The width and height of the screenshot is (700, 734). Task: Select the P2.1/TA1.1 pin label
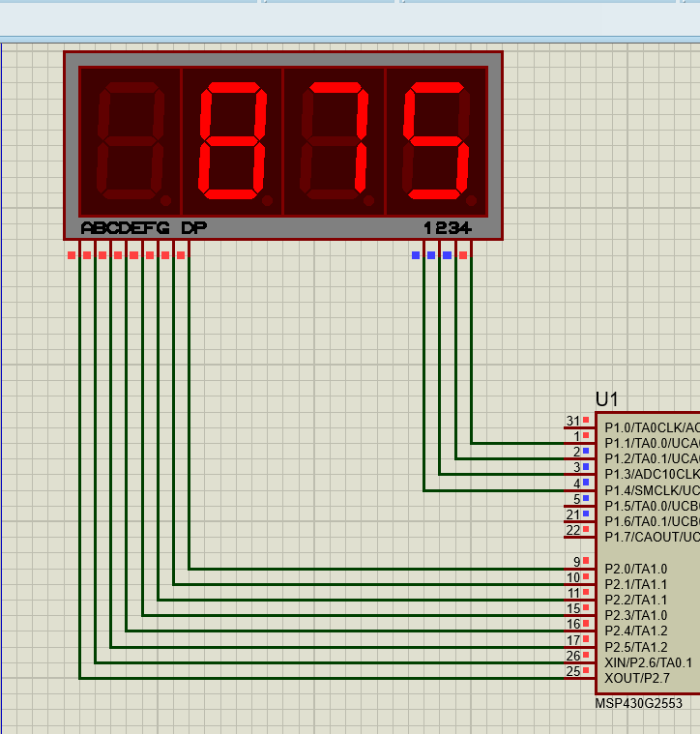[x=636, y=584]
